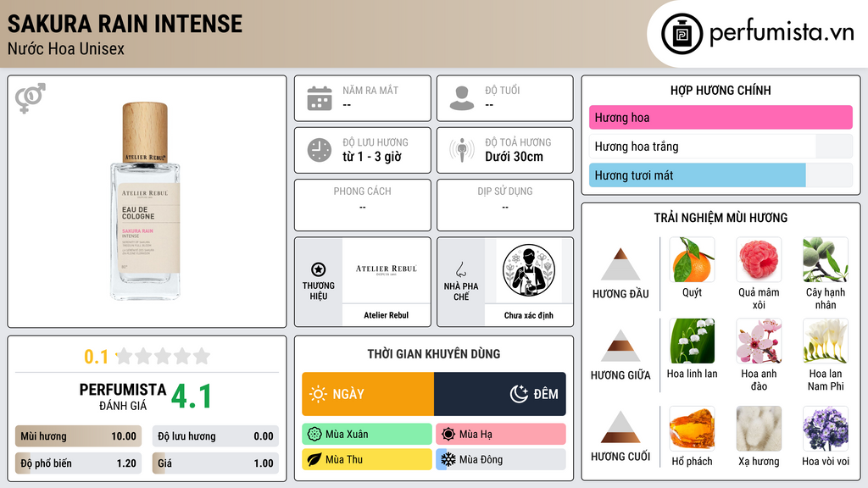Click the Chưa xác định perfumer caption

[x=529, y=315]
